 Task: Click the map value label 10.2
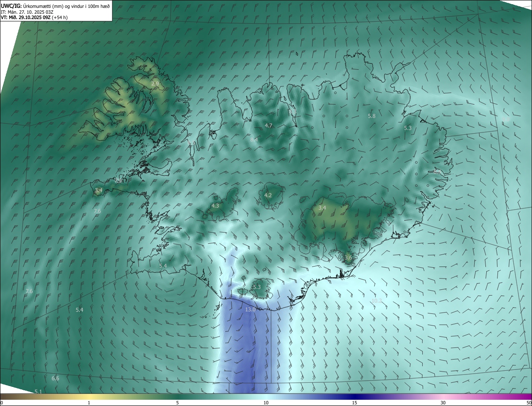pyautogui.click(x=377, y=301)
